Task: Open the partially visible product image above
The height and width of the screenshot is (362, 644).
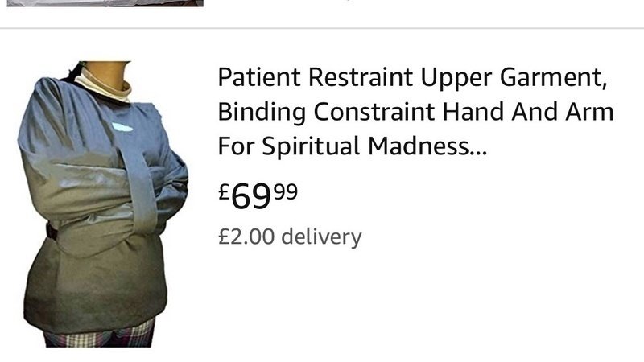Action: tap(105, 3)
